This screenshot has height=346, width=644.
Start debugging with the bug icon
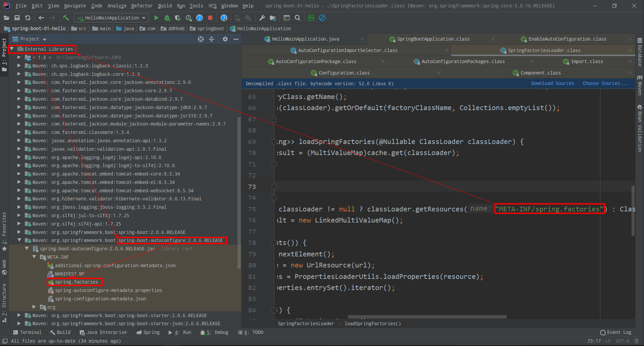pos(167,18)
